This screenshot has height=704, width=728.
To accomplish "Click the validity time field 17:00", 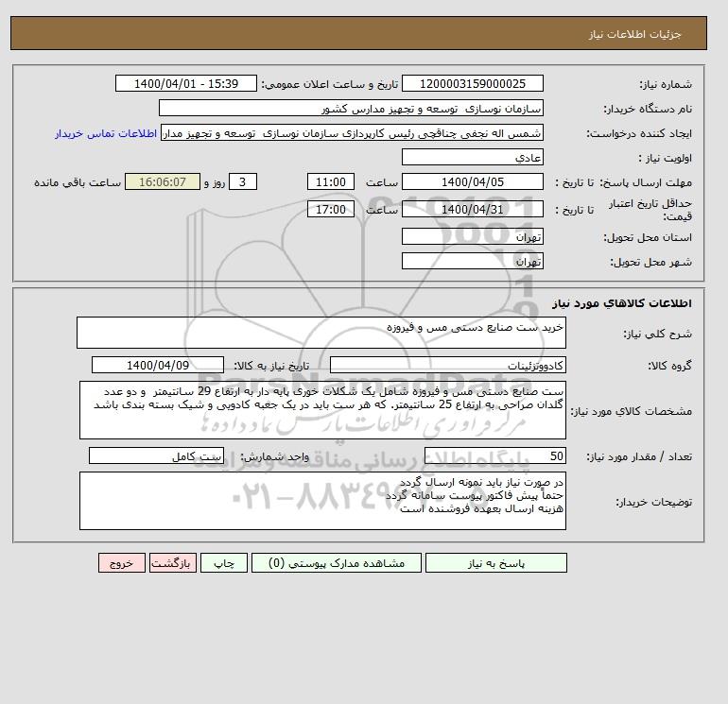I will (x=331, y=209).
